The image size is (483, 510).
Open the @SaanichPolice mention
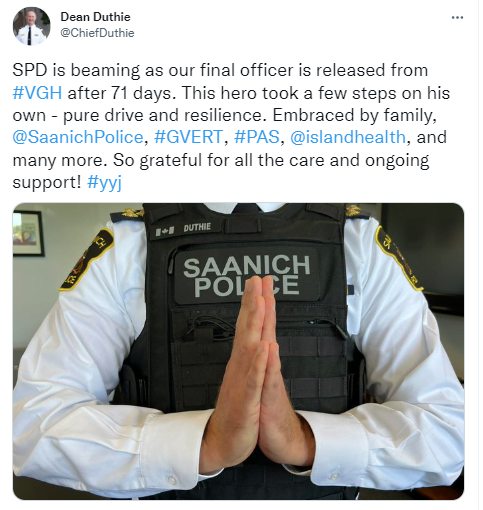(x=78, y=137)
